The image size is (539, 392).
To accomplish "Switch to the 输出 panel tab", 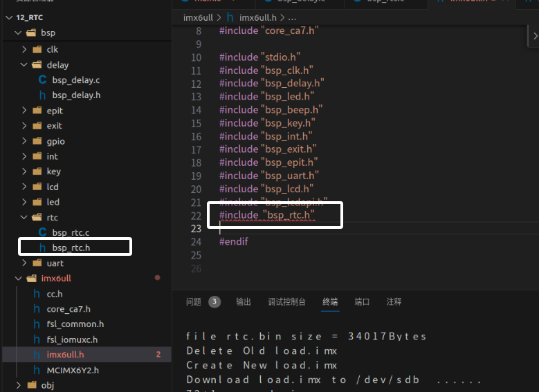I will pyautogui.click(x=244, y=302).
